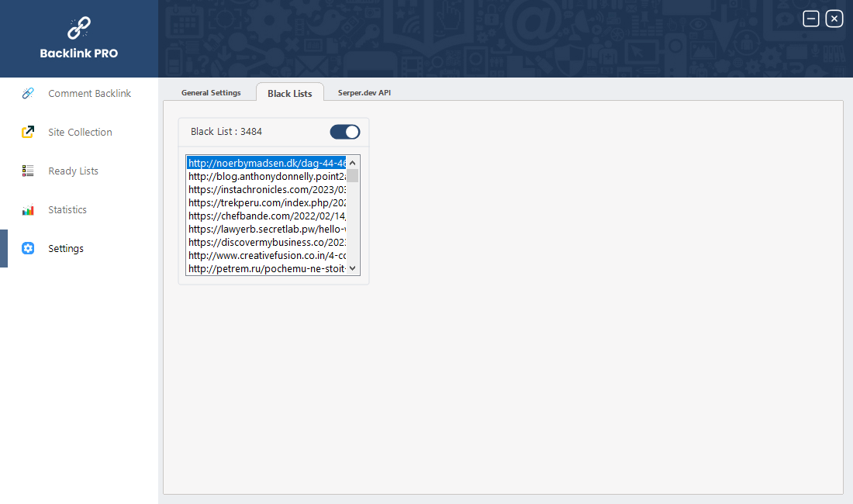Disable the Black List toggle switch
The height and width of the screenshot is (504, 853).
345,132
